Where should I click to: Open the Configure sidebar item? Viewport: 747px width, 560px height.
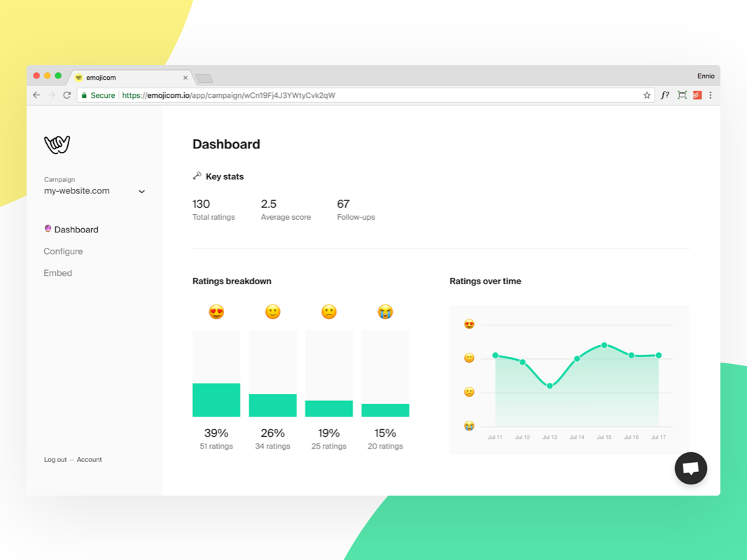coord(63,251)
